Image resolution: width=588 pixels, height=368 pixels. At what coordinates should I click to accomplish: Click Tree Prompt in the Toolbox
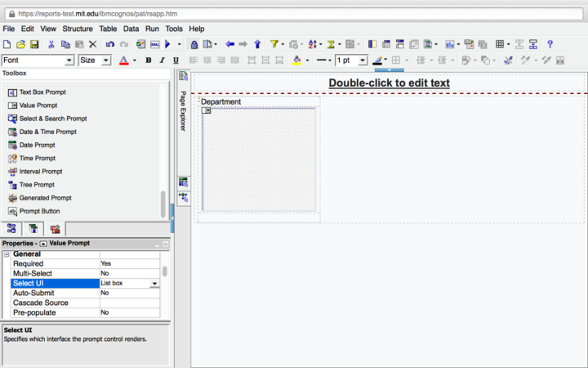(x=37, y=185)
